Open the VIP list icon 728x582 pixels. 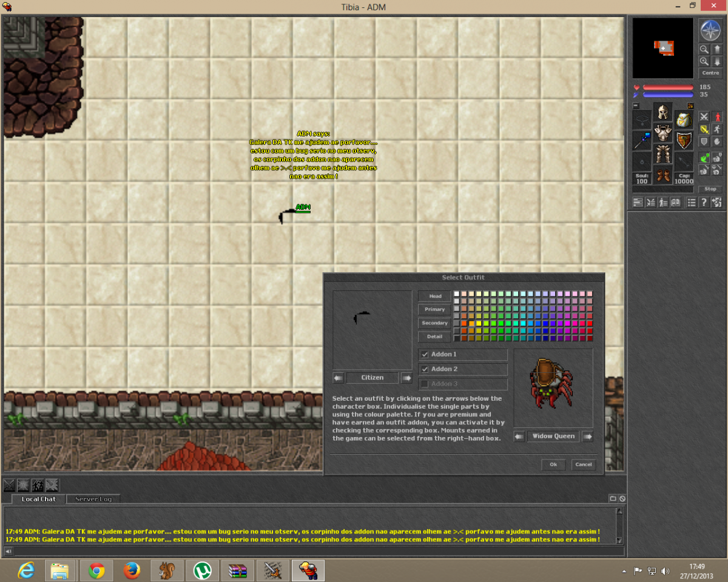[663, 202]
